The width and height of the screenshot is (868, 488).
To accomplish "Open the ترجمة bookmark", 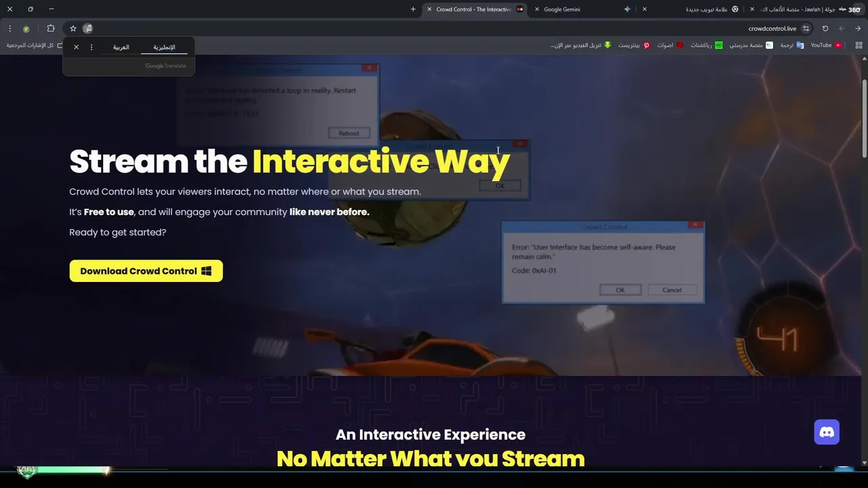I will point(791,45).
